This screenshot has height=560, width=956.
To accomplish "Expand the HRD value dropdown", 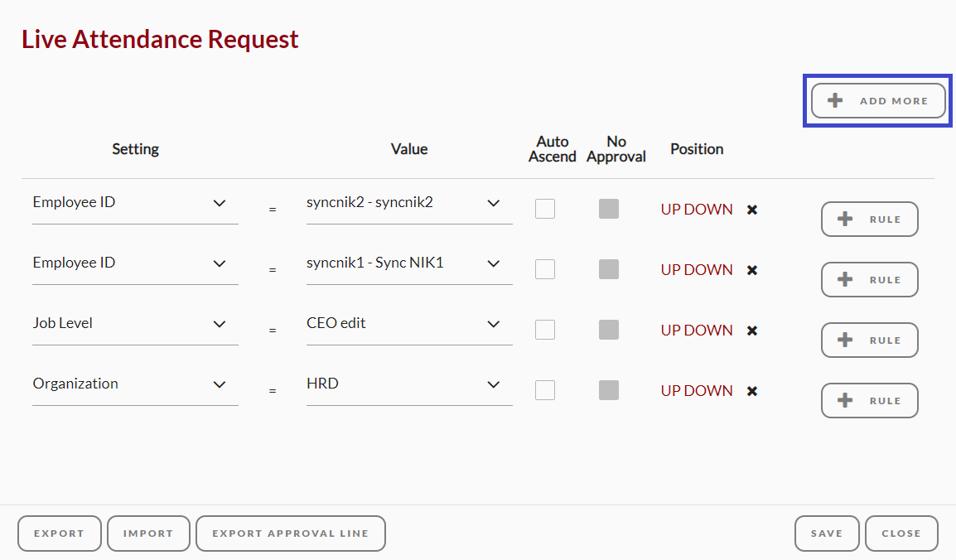I will point(409,384).
